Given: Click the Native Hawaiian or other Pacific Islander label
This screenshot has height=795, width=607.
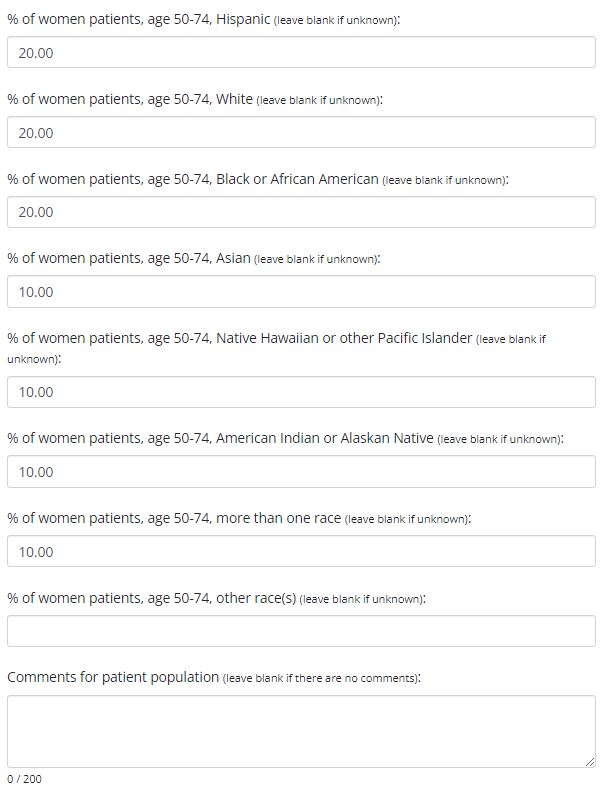Looking at the screenshot, I should (239, 338).
